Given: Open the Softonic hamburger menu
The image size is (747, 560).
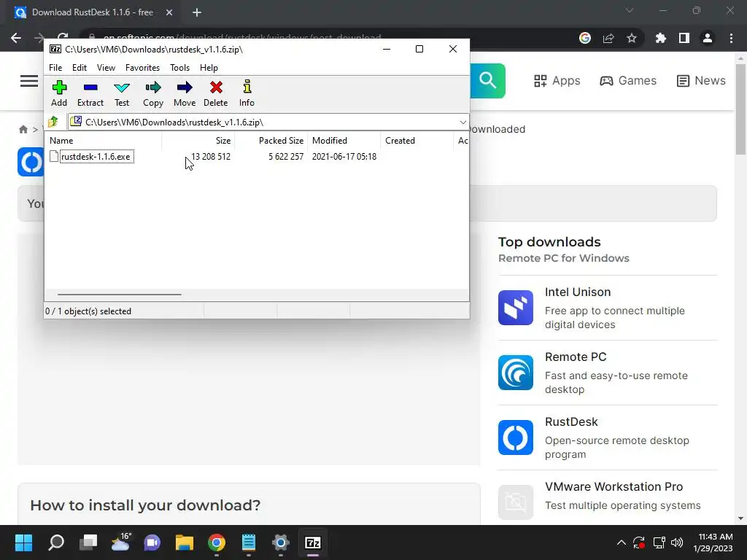Looking at the screenshot, I should click(x=29, y=81).
